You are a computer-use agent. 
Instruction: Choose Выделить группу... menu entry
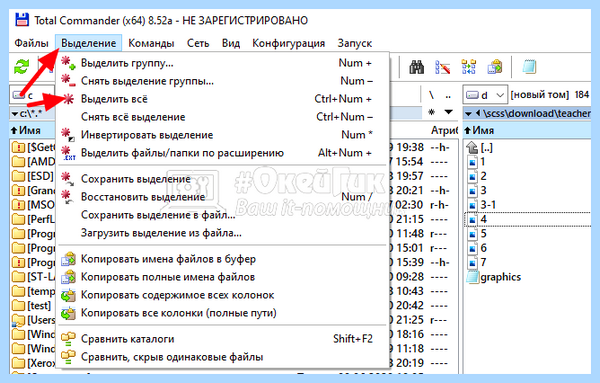point(223,63)
